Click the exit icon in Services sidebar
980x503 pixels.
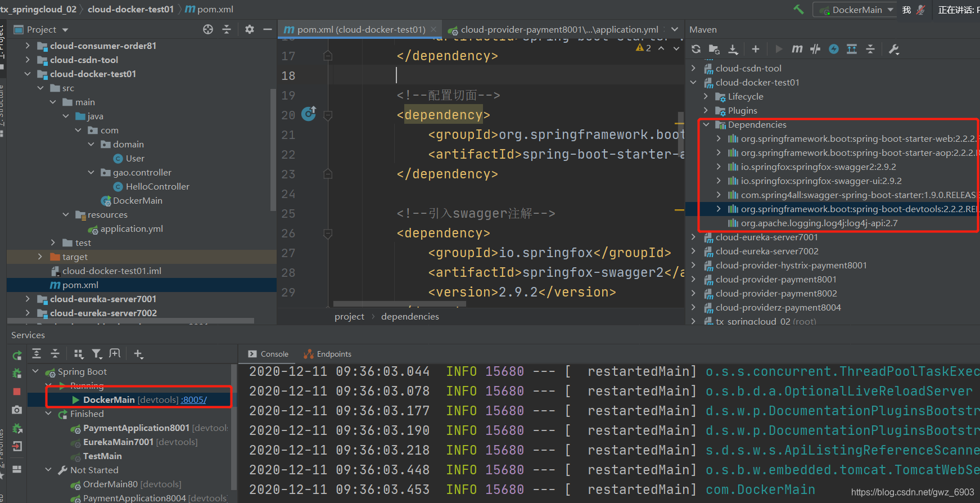[17, 446]
